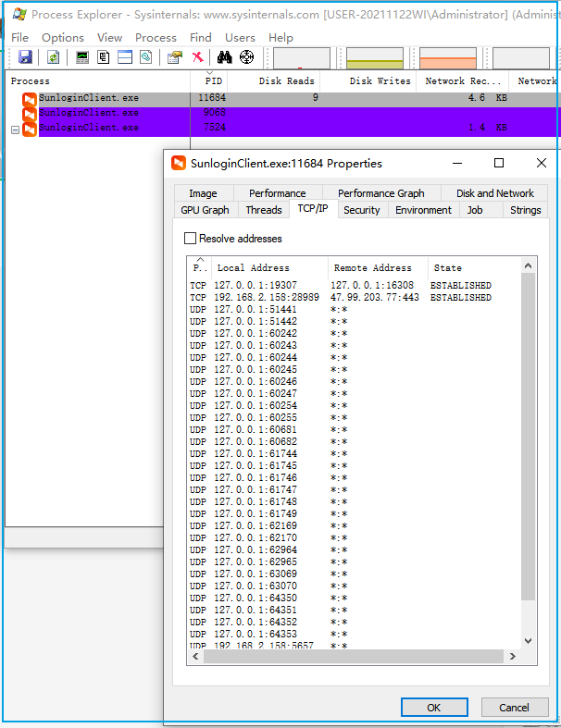The width and height of the screenshot is (561, 728).
Task: Open the orange physical memory mini graph
Action: 448,58
